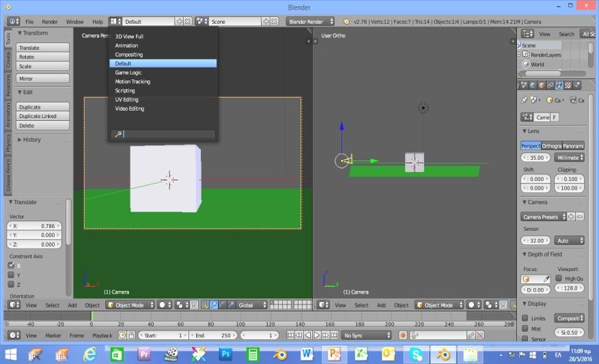The height and width of the screenshot is (364, 599).
Task: Enable High Quality viewport checkbox
Action: click(x=559, y=279)
